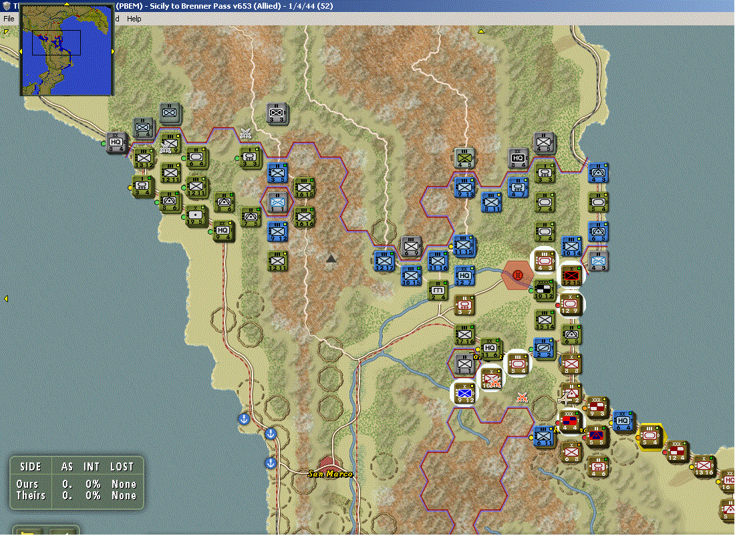Select the blue 10-15 infantry regiment
This screenshot has height=560, width=735.
[x=411, y=275]
